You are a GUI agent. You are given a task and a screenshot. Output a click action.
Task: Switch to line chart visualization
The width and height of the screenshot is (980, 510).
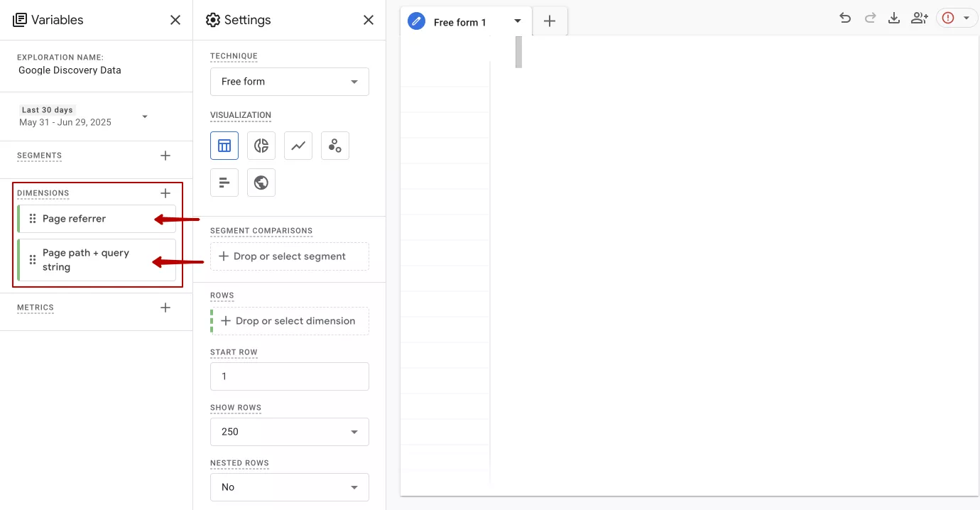coord(298,146)
